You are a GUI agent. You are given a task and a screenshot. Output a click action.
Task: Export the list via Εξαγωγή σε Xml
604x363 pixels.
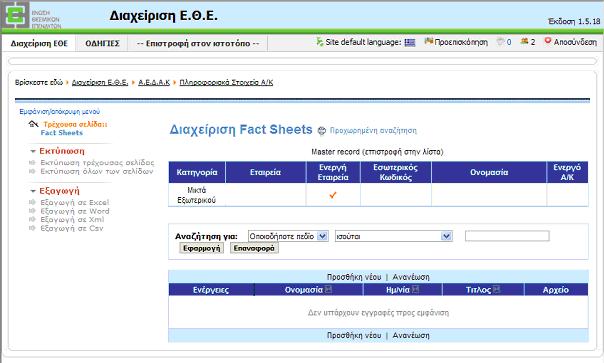point(72,220)
